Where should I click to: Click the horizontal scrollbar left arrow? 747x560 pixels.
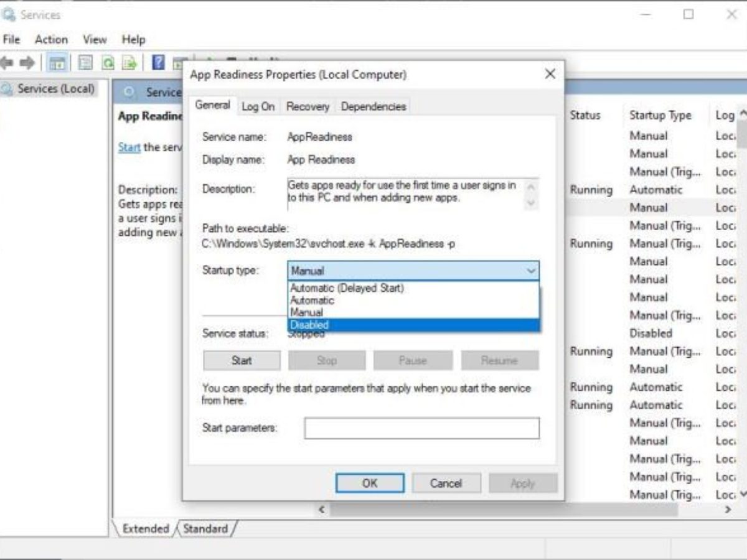(x=322, y=510)
